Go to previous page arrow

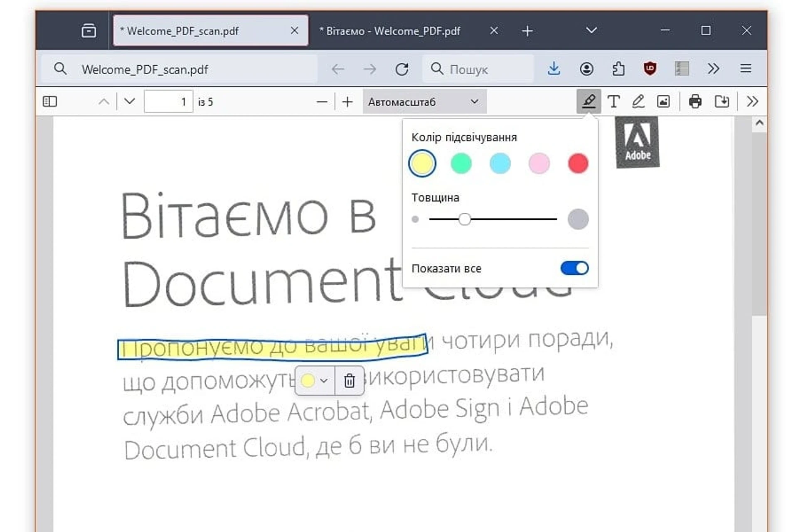(x=104, y=101)
